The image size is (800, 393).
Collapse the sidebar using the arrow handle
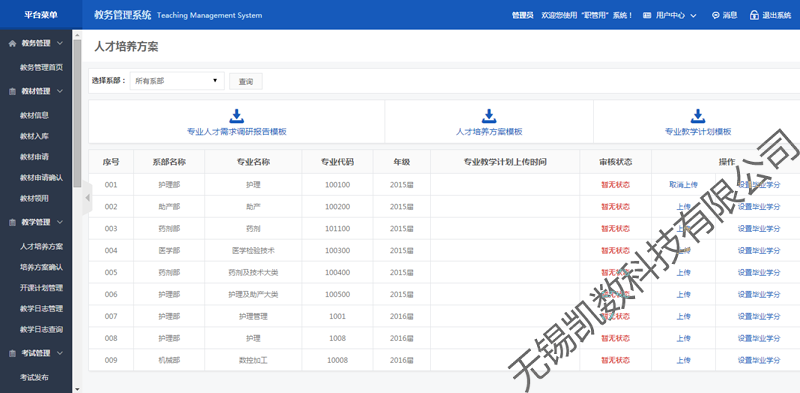87,198
